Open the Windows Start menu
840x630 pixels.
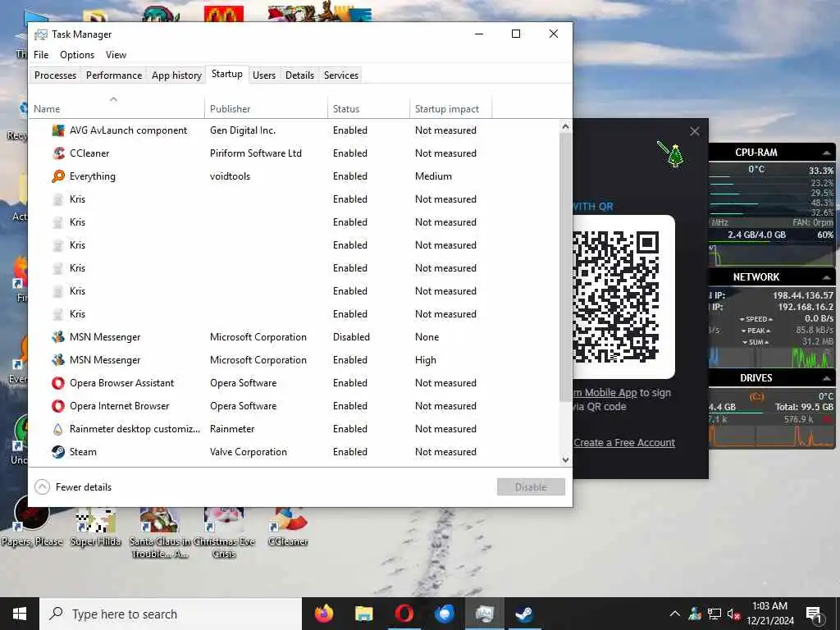(20, 614)
